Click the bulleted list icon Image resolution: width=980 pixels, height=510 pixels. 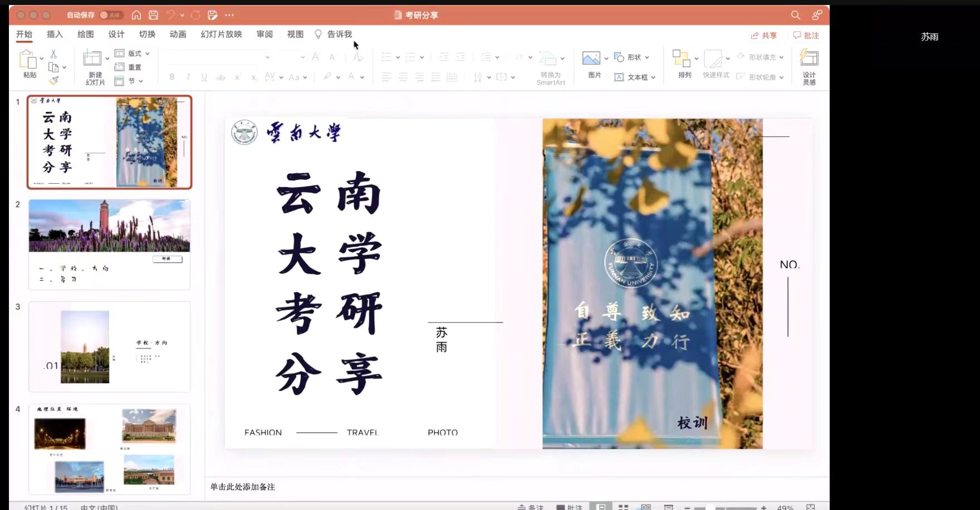[x=386, y=57]
